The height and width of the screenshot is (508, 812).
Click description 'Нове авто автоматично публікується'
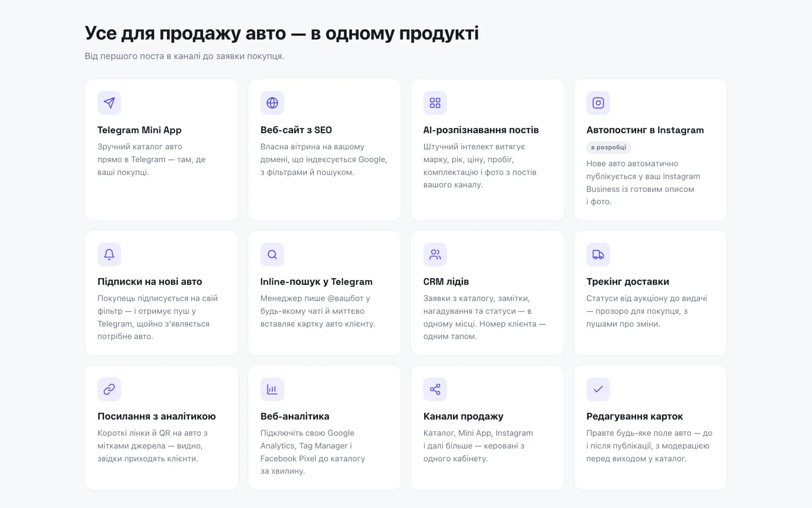pos(643,183)
